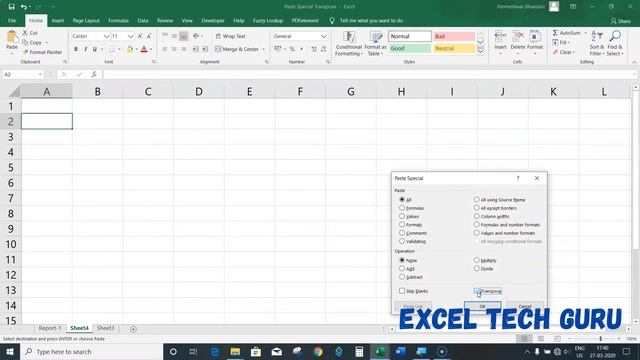Open the Data ribbon tab
The image size is (640, 360).
tap(143, 20)
